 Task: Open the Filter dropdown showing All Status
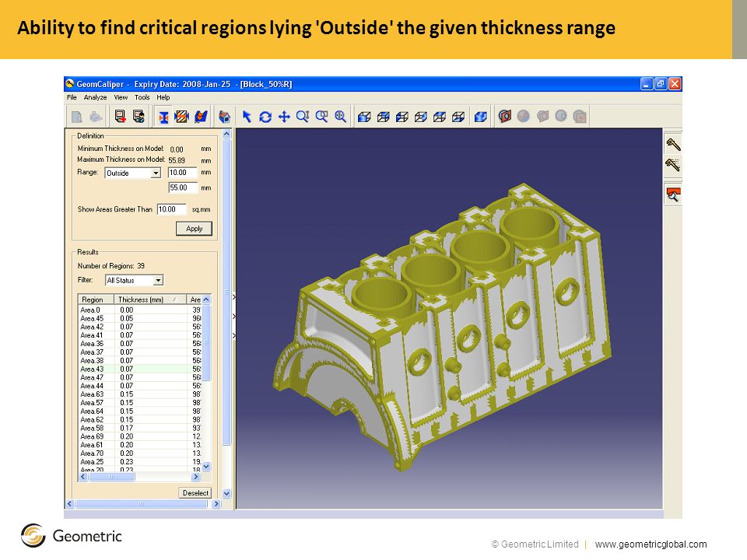pos(134,281)
